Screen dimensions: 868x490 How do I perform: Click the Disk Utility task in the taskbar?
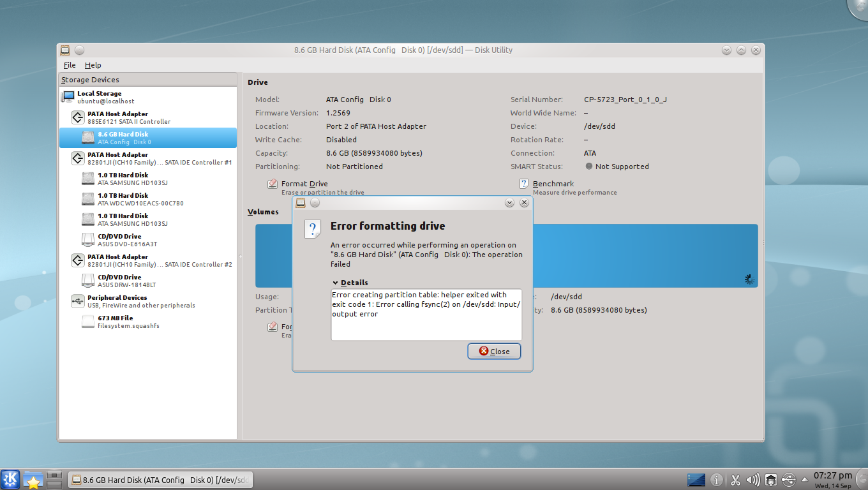click(x=160, y=480)
